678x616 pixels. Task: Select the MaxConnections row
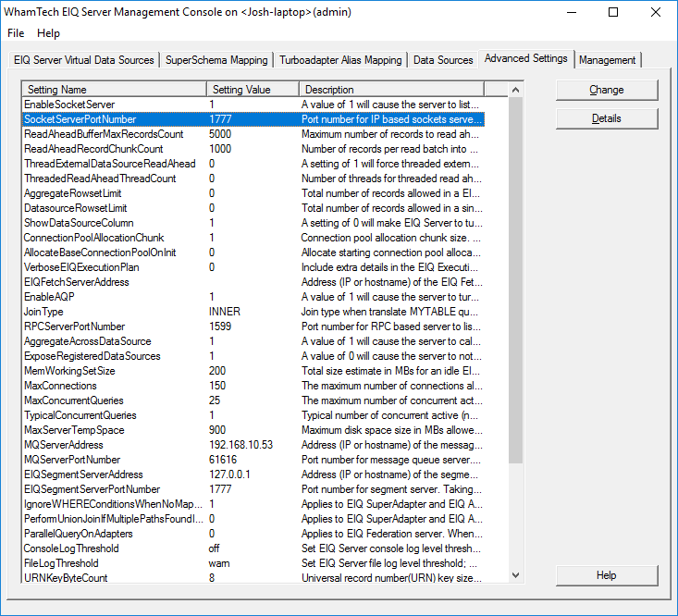point(253,386)
